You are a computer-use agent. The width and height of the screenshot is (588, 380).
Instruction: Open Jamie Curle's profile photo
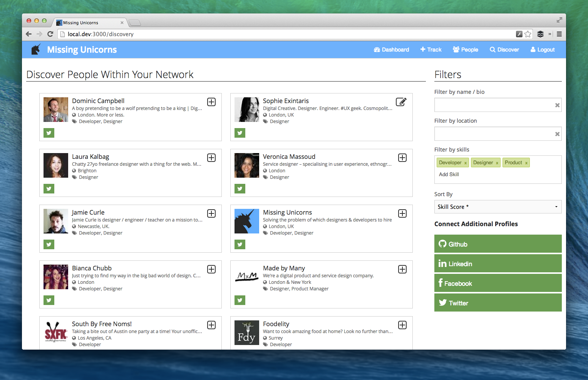[x=56, y=221]
